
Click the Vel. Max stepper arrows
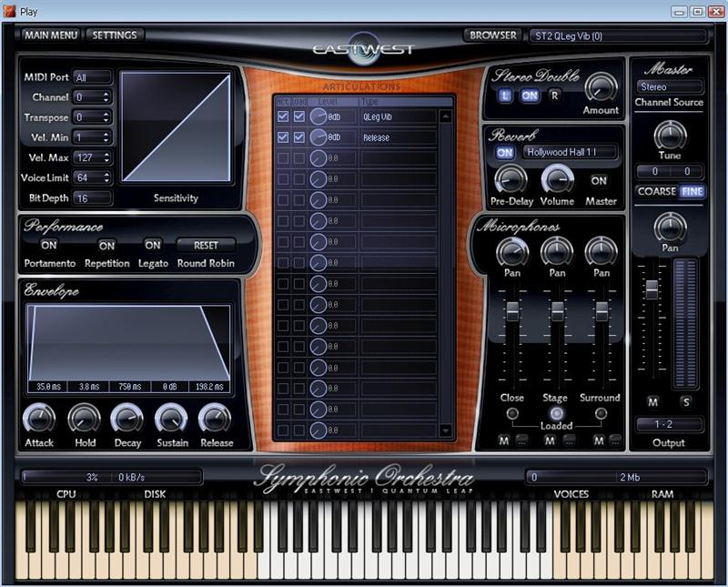(x=106, y=157)
